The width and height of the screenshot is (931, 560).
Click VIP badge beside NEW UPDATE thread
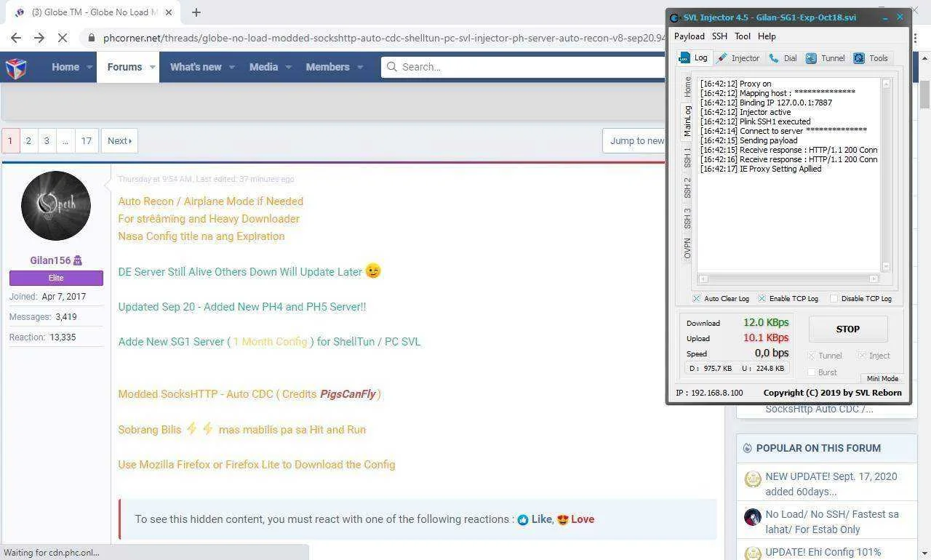(753, 479)
